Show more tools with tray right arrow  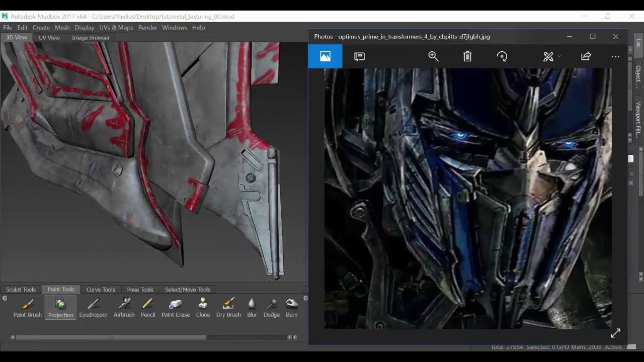point(305,298)
